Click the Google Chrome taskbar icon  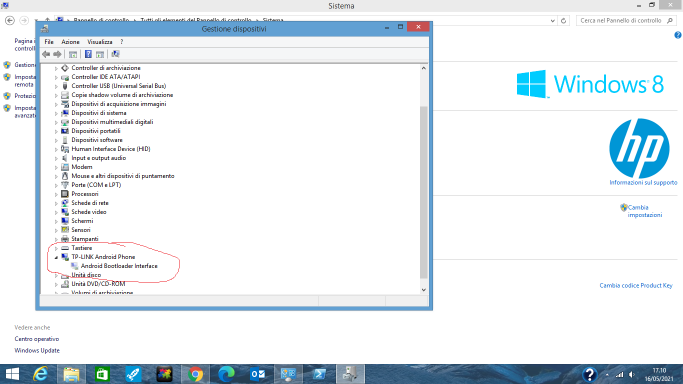[195, 374]
